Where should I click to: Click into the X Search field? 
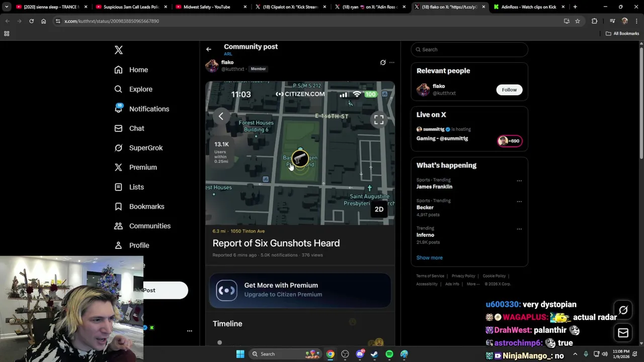pyautogui.click(x=469, y=49)
